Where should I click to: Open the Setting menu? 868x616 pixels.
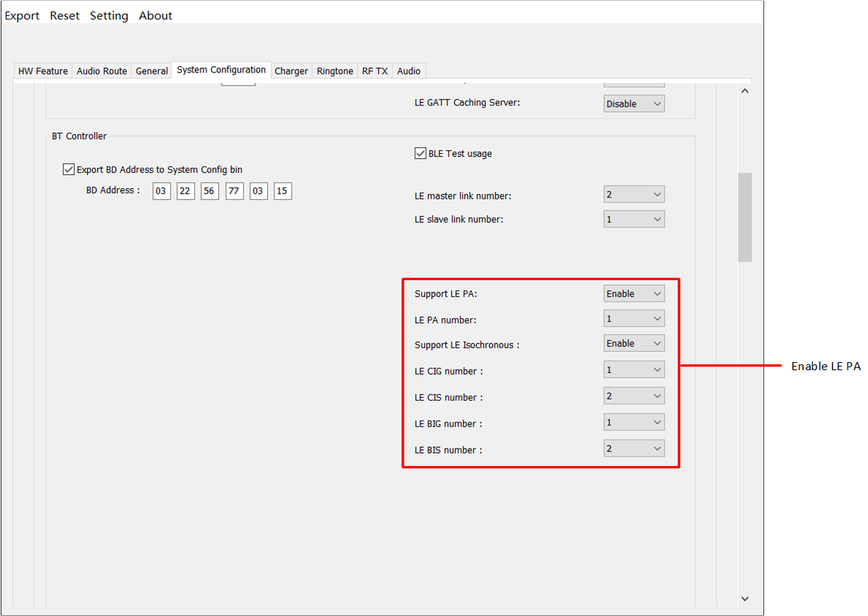109,15
